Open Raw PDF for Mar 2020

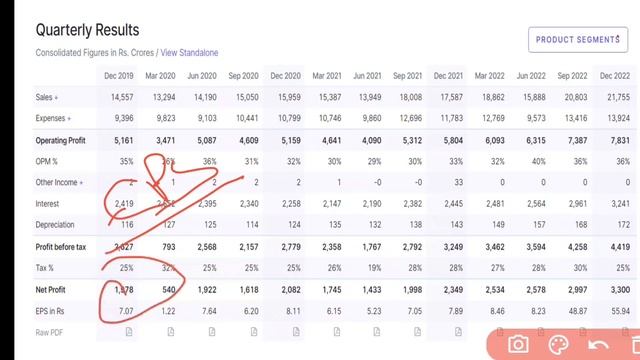pos(171,332)
